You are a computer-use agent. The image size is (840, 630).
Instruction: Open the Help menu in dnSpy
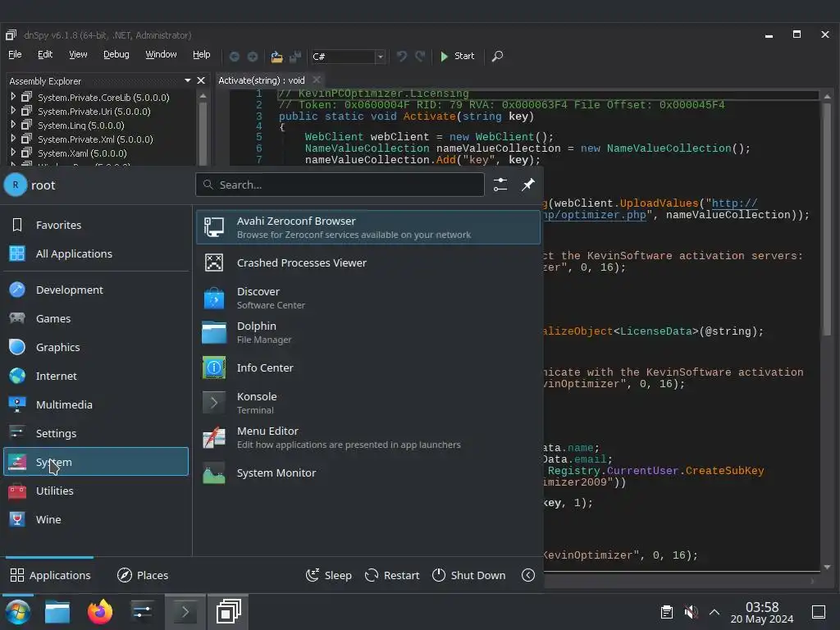point(202,54)
